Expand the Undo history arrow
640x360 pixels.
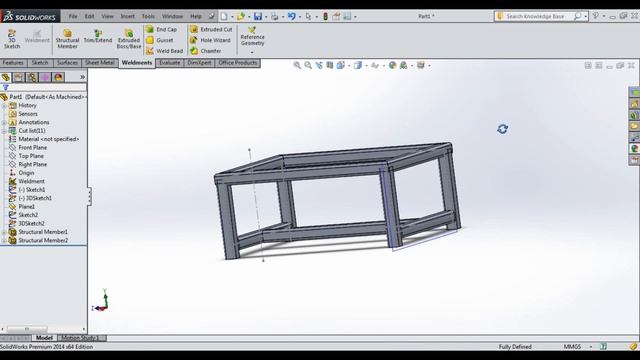point(300,17)
